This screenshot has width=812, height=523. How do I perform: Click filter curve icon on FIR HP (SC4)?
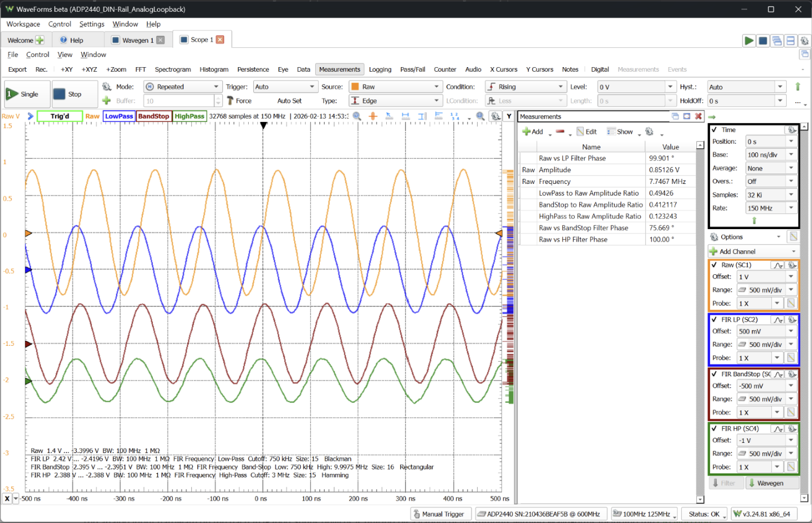(x=779, y=429)
